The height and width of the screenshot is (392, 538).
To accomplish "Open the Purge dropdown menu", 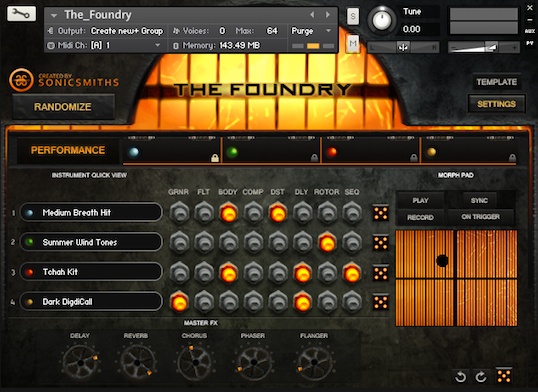I will tap(328, 31).
